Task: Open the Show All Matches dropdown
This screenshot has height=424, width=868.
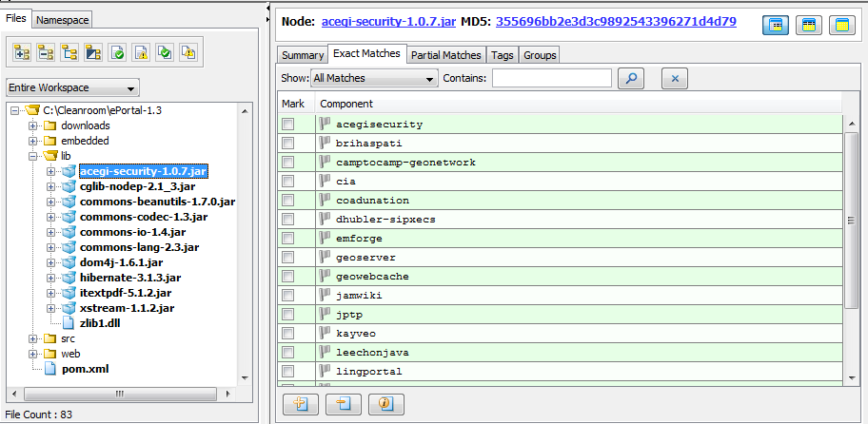Action: [374, 79]
